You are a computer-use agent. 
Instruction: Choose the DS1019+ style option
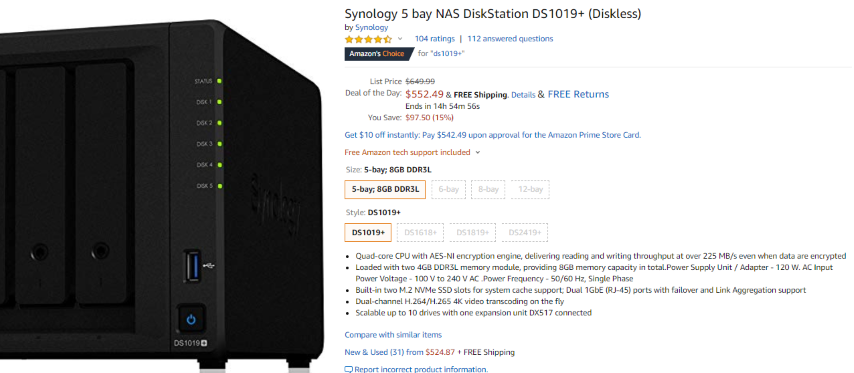tap(368, 233)
